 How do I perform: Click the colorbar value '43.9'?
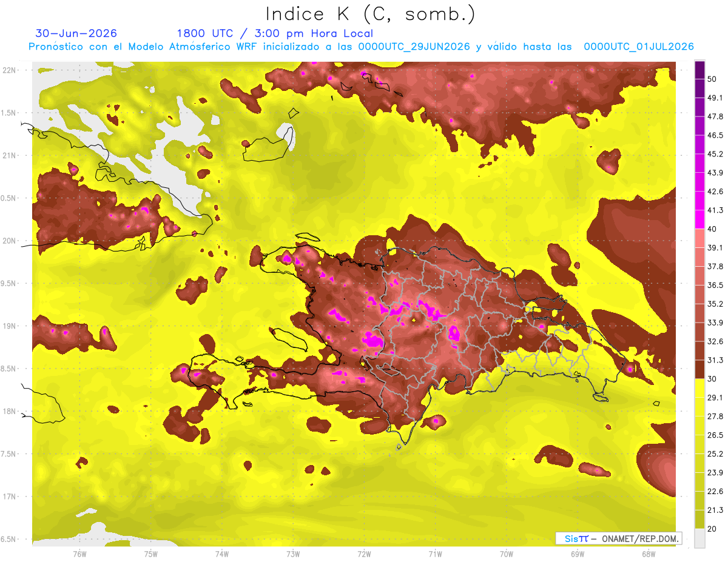(715, 173)
